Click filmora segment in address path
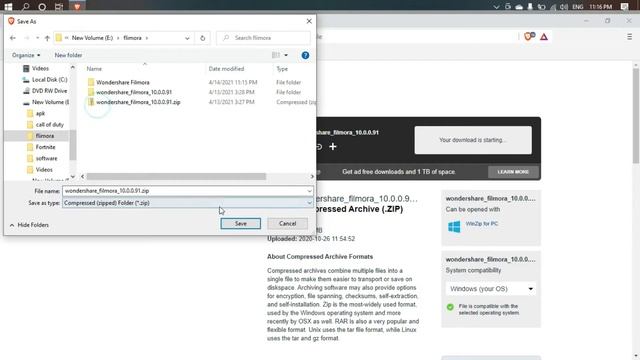This screenshot has height=360, width=640. pyautogui.click(x=132, y=38)
